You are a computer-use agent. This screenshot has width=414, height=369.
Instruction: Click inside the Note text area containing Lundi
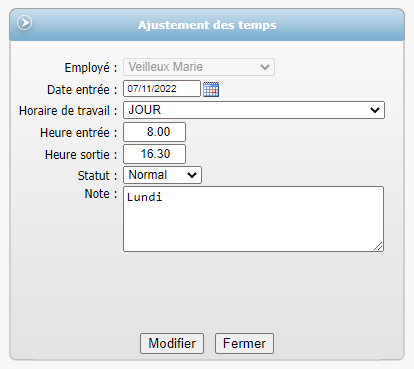pos(253,219)
